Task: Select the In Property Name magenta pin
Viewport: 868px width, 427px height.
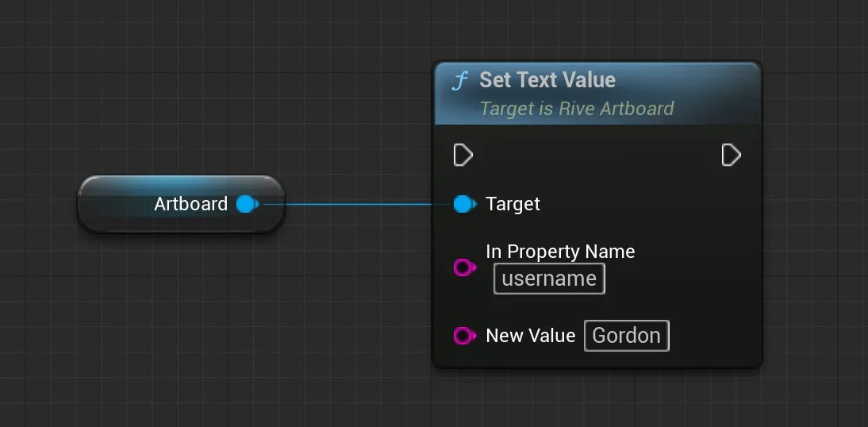Action: click(x=464, y=268)
